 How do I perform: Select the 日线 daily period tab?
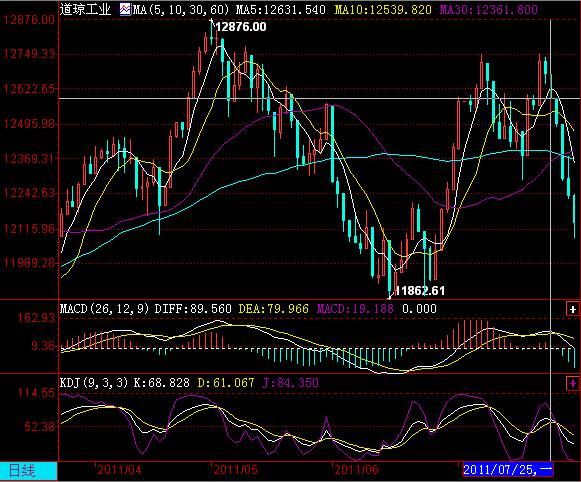[x=29, y=471]
